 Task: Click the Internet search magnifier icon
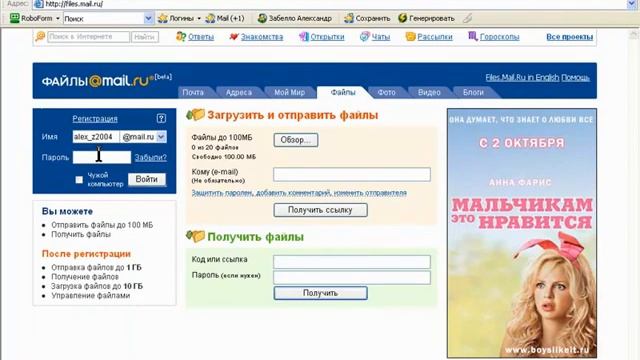[x=40, y=37]
